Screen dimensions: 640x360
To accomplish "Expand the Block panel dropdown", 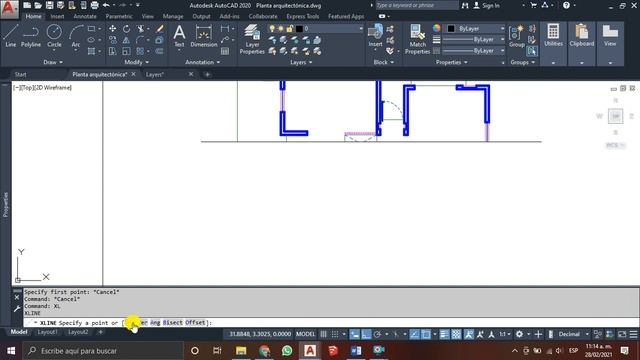I will pyautogui.click(x=384, y=62).
